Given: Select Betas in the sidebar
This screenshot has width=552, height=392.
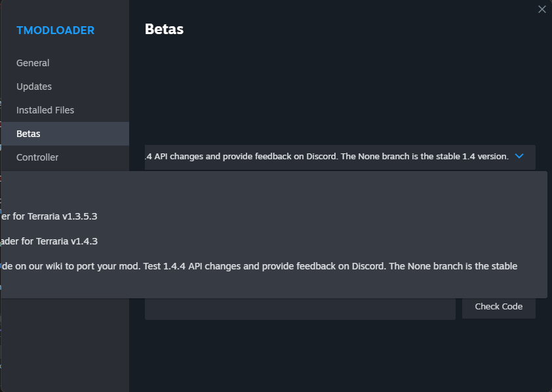Looking at the screenshot, I should coord(28,133).
